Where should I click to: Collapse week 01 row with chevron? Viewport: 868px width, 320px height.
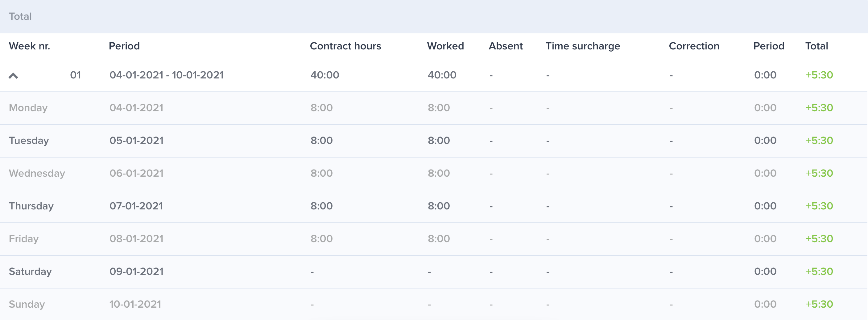[x=13, y=76]
